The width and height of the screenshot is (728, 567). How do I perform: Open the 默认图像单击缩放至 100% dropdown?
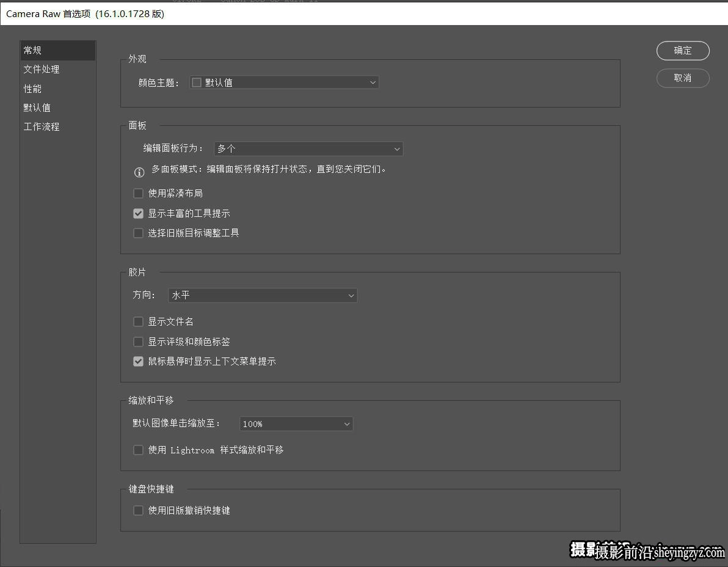tap(296, 423)
